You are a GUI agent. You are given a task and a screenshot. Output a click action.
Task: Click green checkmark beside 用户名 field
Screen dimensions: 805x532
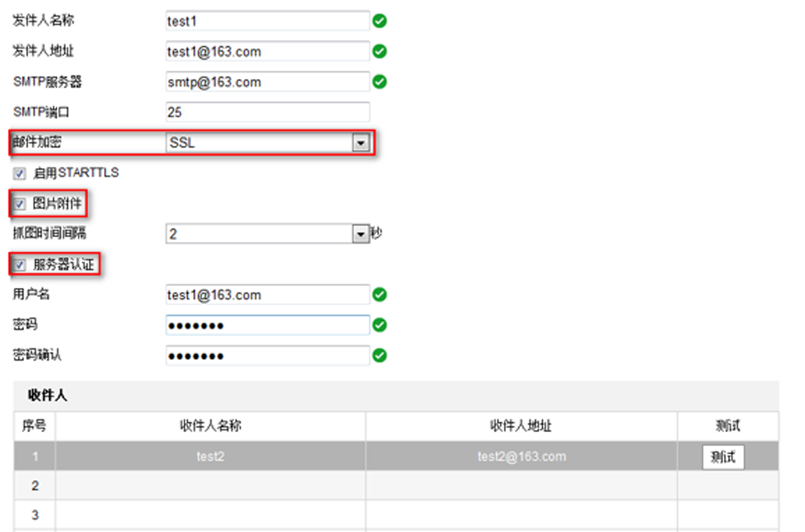(x=379, y=295)
